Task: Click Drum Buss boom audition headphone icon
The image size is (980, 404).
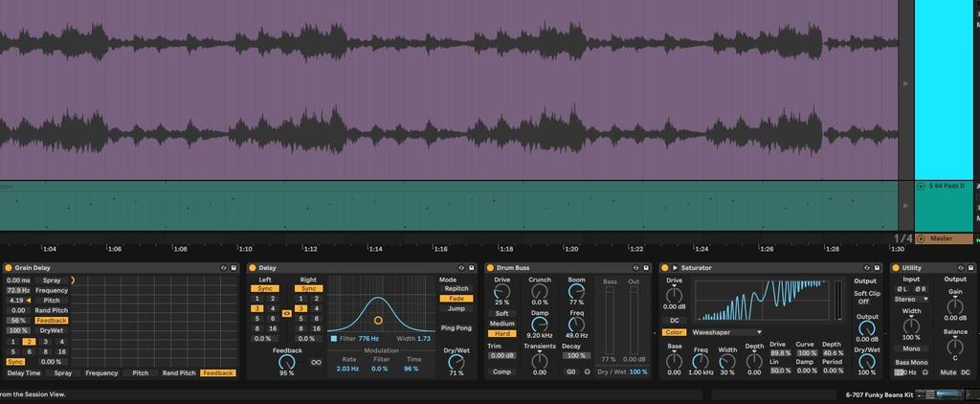Action: pos(587,371)
